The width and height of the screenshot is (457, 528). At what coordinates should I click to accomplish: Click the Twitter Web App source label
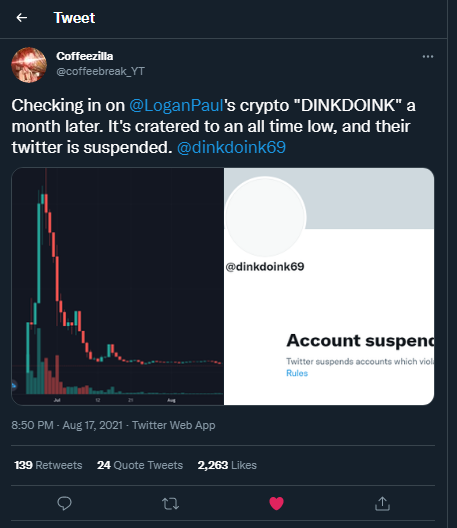tap(173, 425)
